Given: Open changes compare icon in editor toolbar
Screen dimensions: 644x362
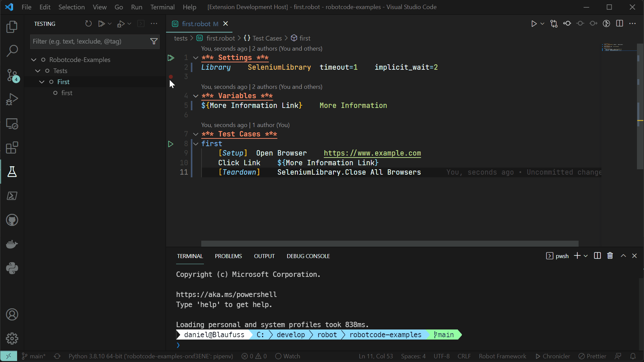Looking at the screenshot, I should pos(554,23).
